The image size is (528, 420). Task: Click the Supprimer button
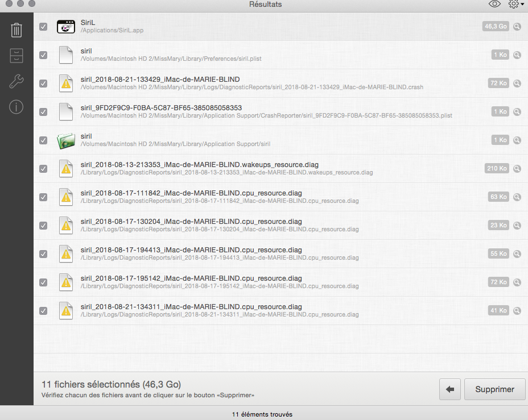[494, 389]
